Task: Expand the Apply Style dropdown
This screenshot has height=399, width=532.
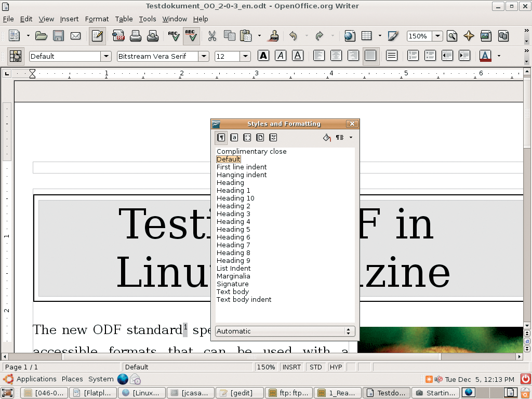Action: click(x=106, y=56)
